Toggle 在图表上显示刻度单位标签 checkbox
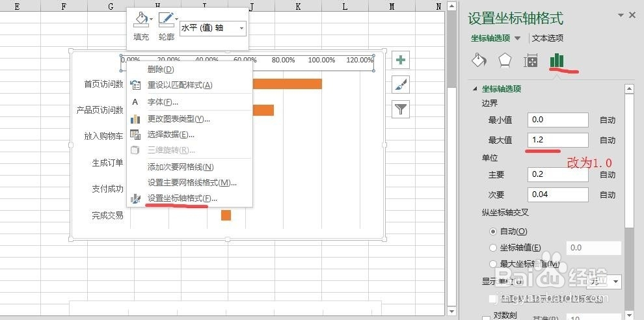Image resolution: width=644 pixels, height=320 pixels. [x=492, y=299]
